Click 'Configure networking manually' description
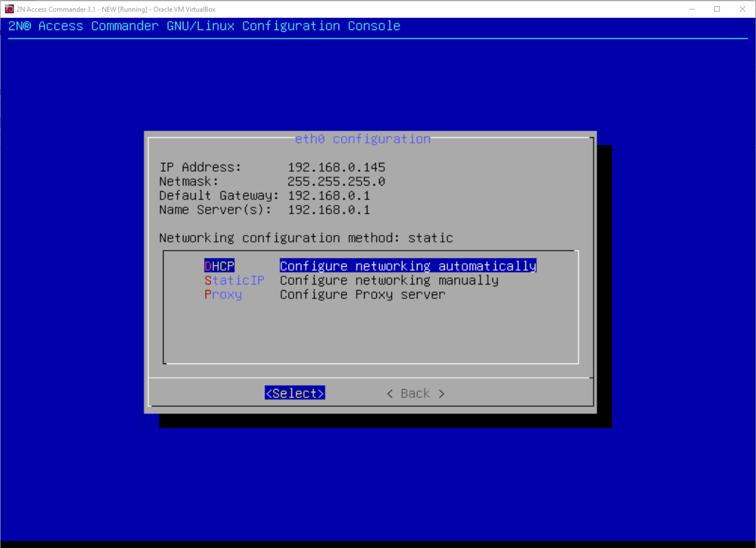The image size is (756, 548). [389, 280]
